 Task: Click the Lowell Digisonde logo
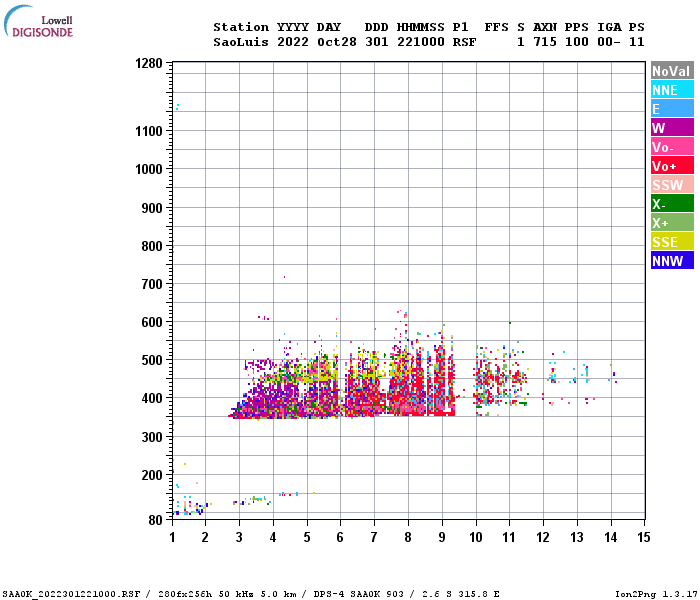click(38, 21)
